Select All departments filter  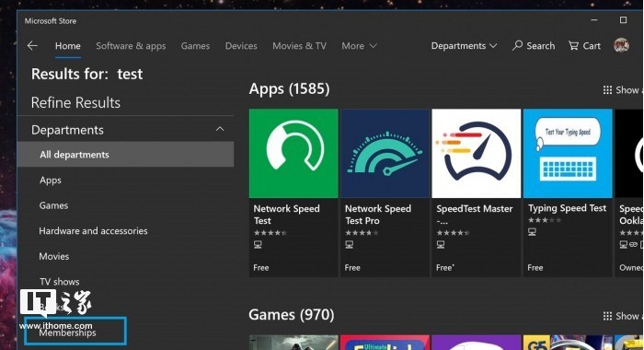tap(126, 155)
